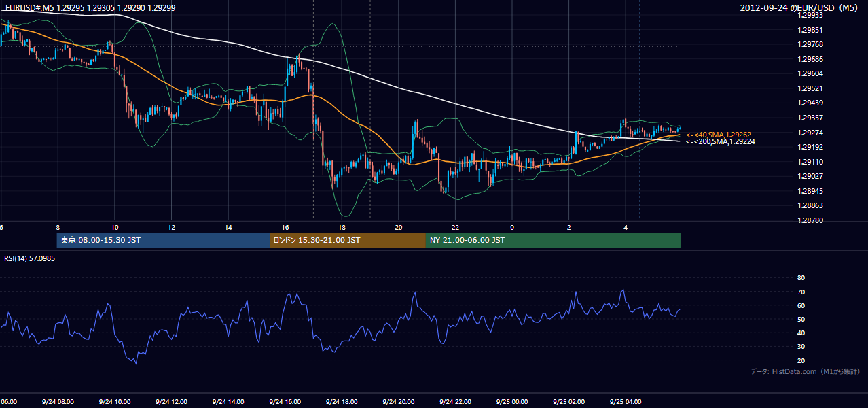Click the 9/24 10:00 time label
Image resolution: width=868 pixels, height=408 pixels.
click(x=115, y=401)
